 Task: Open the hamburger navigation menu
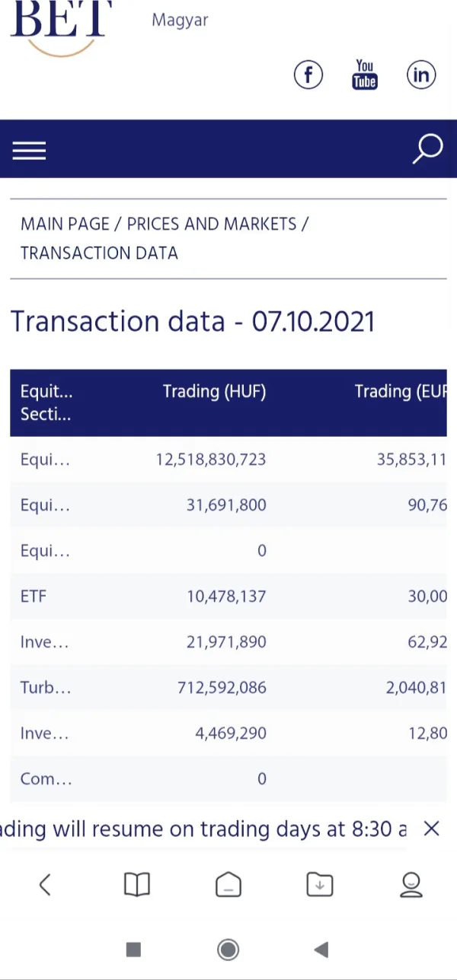[29, 151]
